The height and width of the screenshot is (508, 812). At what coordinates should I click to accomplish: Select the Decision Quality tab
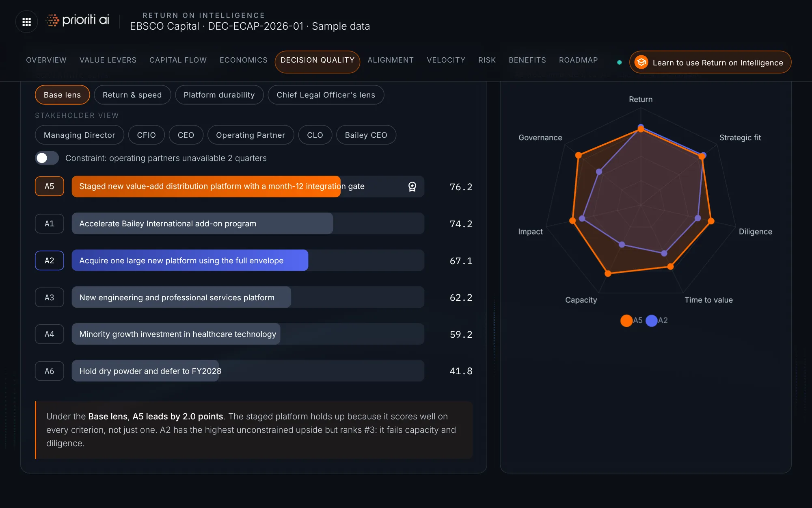pos(317,62)
